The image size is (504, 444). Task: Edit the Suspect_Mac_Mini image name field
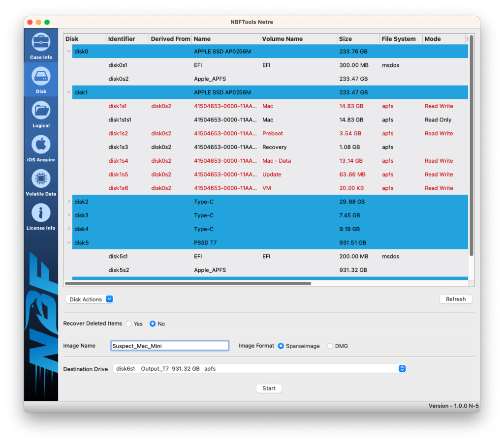169,345
